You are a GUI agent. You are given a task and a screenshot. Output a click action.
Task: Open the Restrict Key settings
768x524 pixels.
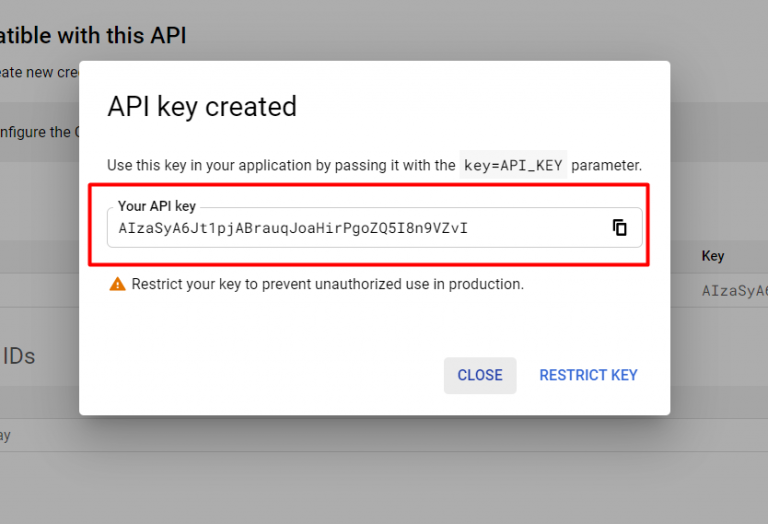tap(588, 375)
